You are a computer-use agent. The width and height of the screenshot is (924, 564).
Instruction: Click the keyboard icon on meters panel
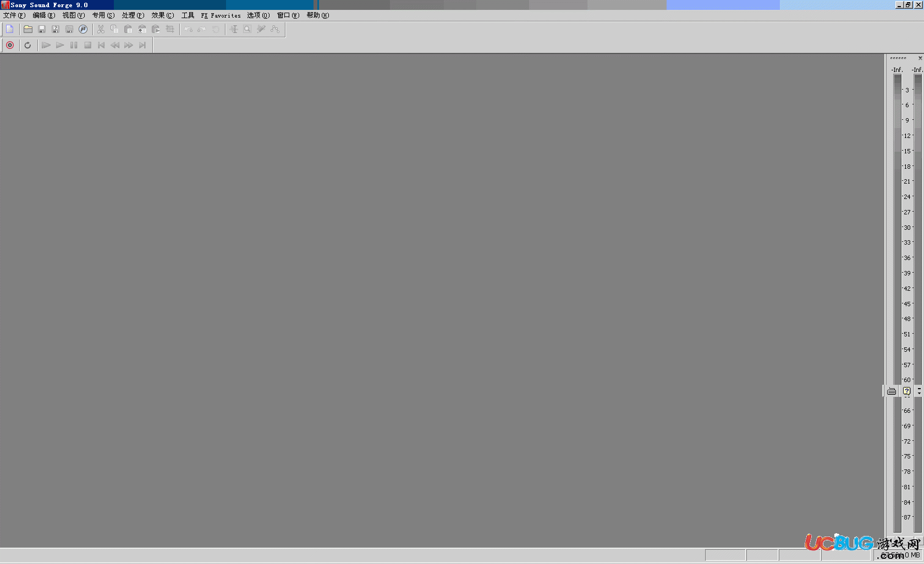point(892,391)
